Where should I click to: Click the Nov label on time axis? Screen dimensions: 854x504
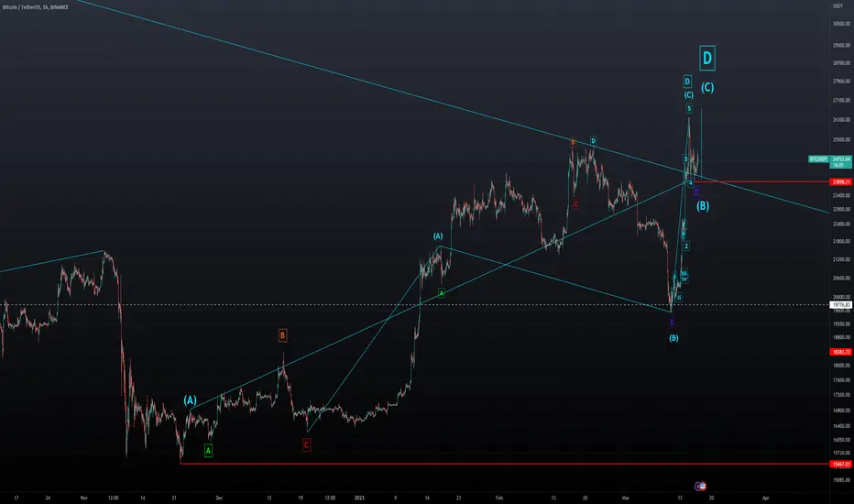click(84, 498)
